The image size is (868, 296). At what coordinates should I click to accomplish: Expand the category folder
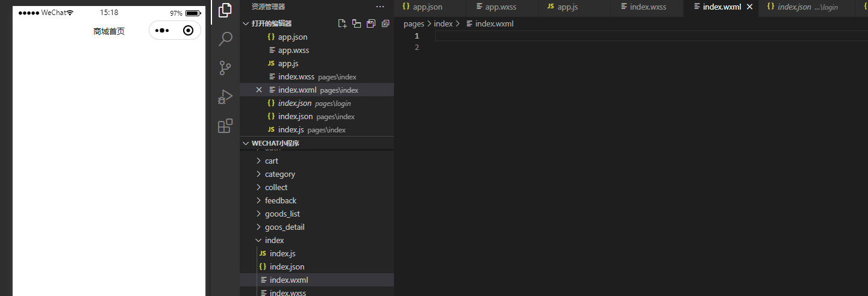317,174
